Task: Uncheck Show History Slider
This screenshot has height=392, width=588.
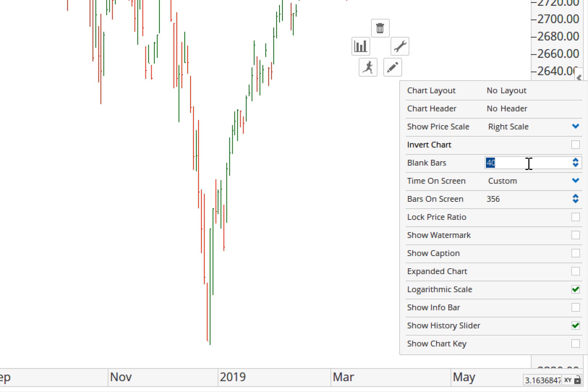Action: click(x=575, y=326)
